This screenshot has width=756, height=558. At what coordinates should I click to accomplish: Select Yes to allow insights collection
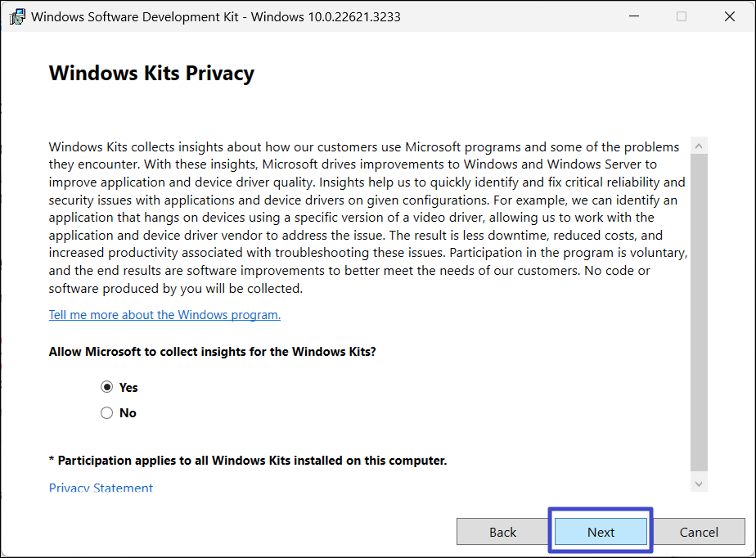click(106, 388)
